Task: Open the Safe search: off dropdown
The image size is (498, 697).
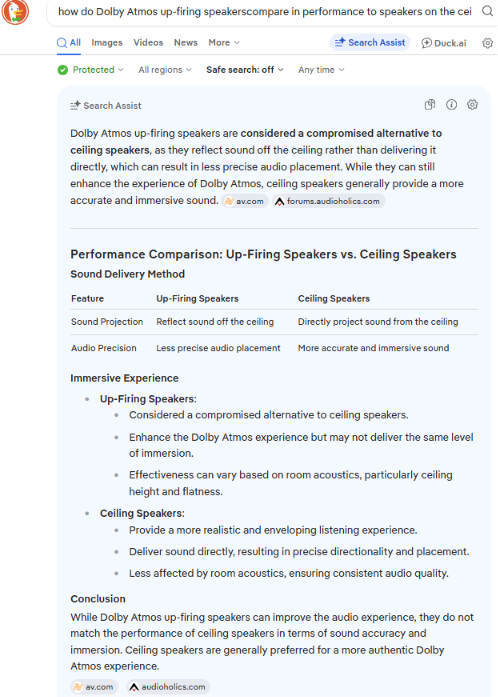Action: [x=245, y=70]
